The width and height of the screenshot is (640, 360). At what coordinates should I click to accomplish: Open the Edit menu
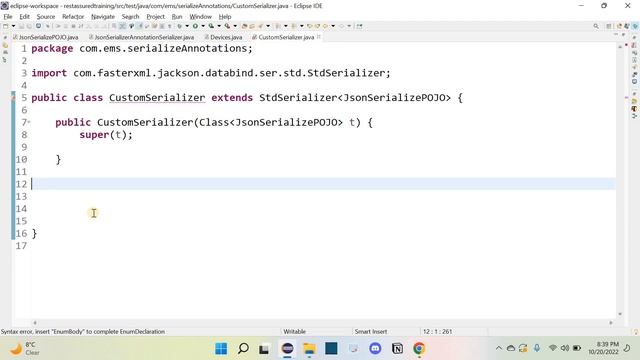[x=24, y=17]
